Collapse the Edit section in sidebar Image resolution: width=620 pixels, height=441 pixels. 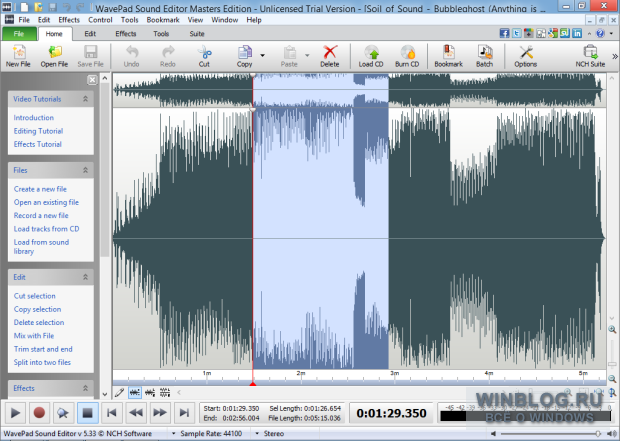[85, 277]
